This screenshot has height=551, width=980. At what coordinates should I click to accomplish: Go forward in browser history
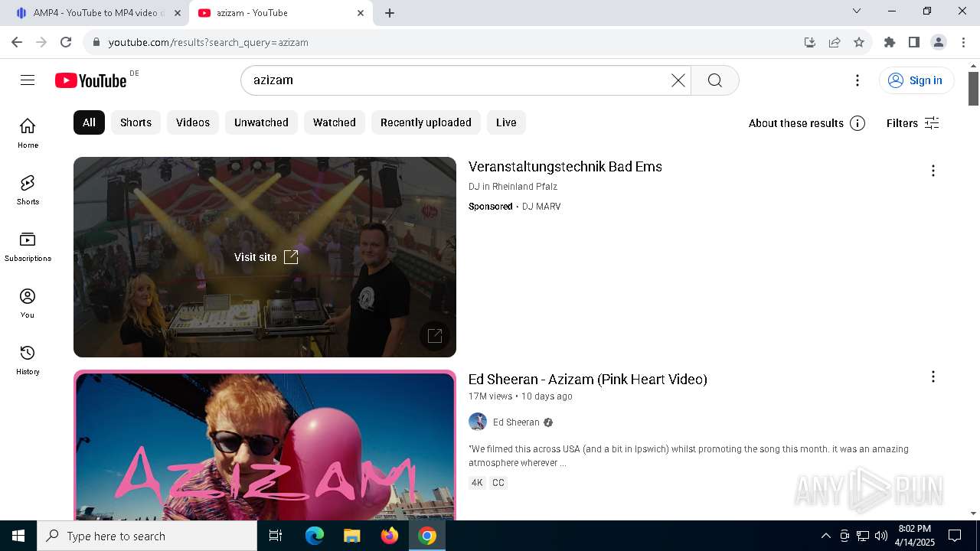pyautogui.click(x=41, y=42)
